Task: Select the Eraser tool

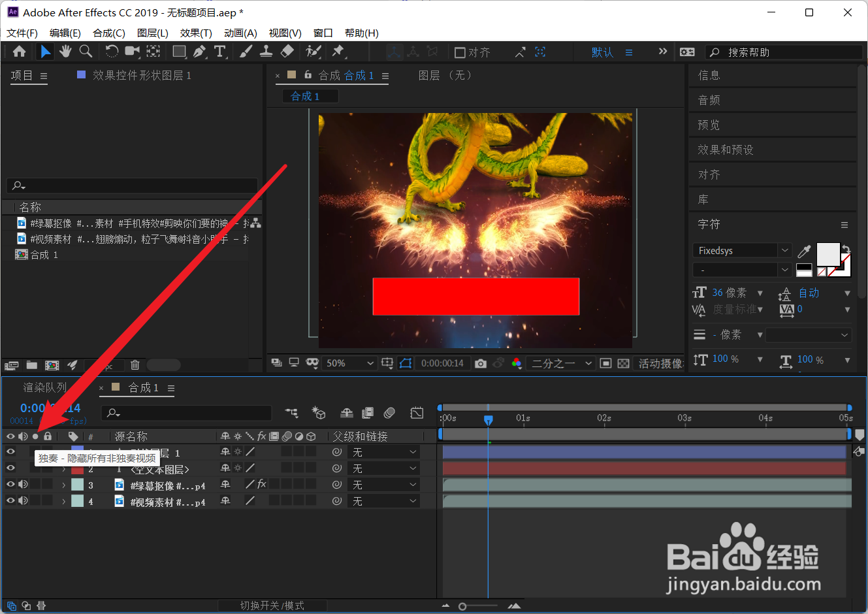Action: [x=287, y=52]
